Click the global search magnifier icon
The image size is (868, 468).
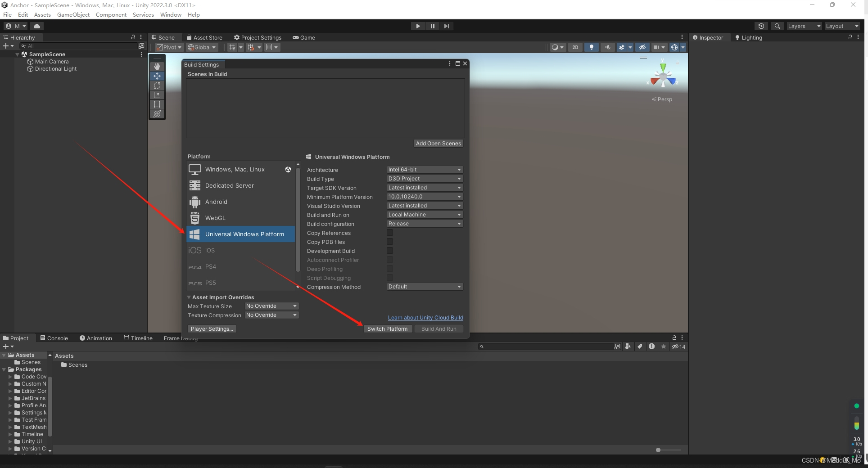(x=777, y=26)
